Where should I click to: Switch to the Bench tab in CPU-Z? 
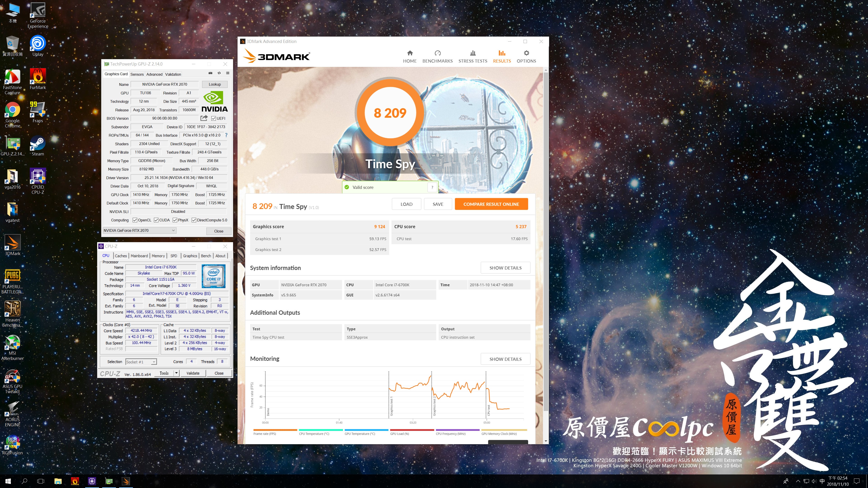(205, 256)
